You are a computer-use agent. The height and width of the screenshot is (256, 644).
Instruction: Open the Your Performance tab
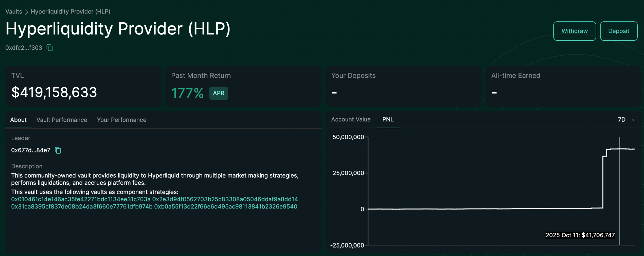[122, 120]
